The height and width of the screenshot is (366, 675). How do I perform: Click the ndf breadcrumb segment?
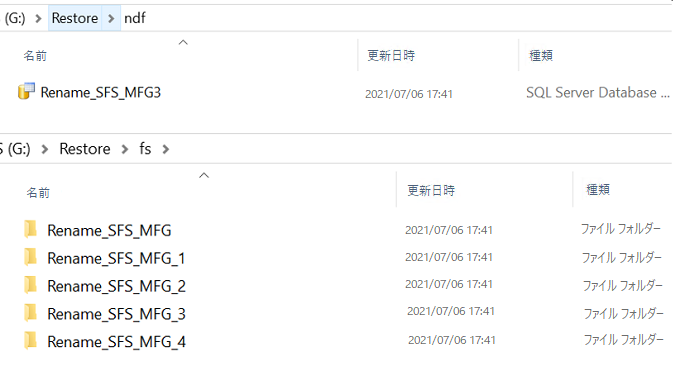coord(135,18)
